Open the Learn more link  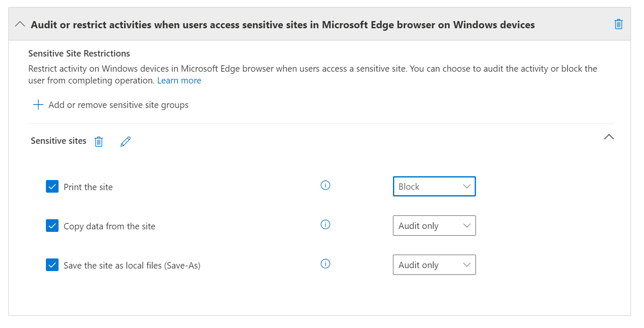pos(179,81)
